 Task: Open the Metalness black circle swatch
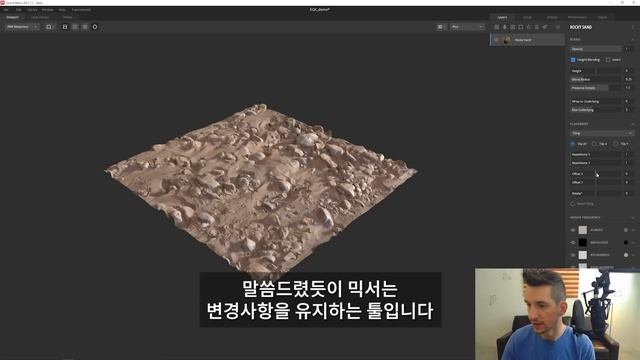click(x=626, y=242)
